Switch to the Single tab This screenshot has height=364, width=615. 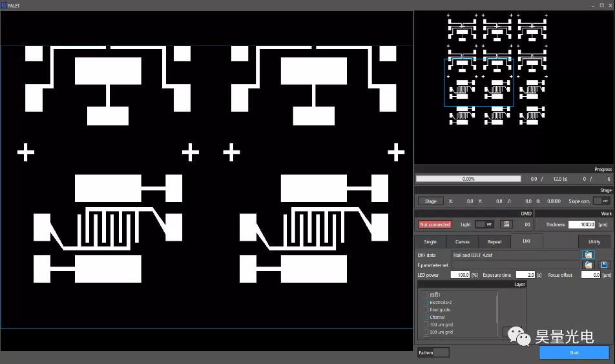pyautogui.click(x=430, y=242)
